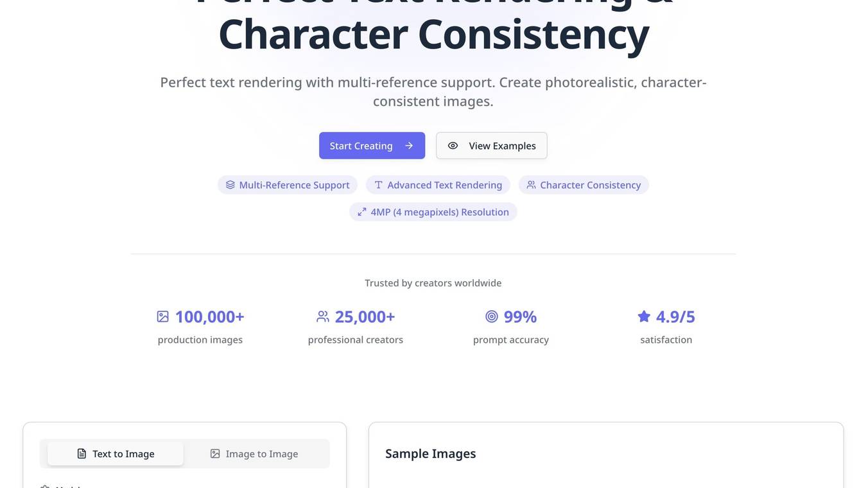Click the eye icon beside View Examples
Viewport: 868px width, 488px height.
[453, 146]
